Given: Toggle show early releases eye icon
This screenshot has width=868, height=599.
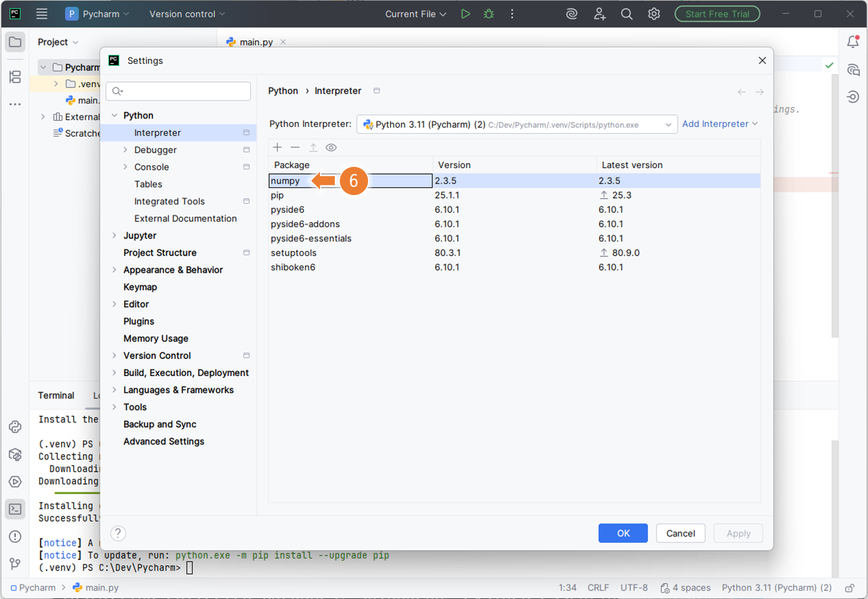Looking at the screenshot, I should pos(331,147).
